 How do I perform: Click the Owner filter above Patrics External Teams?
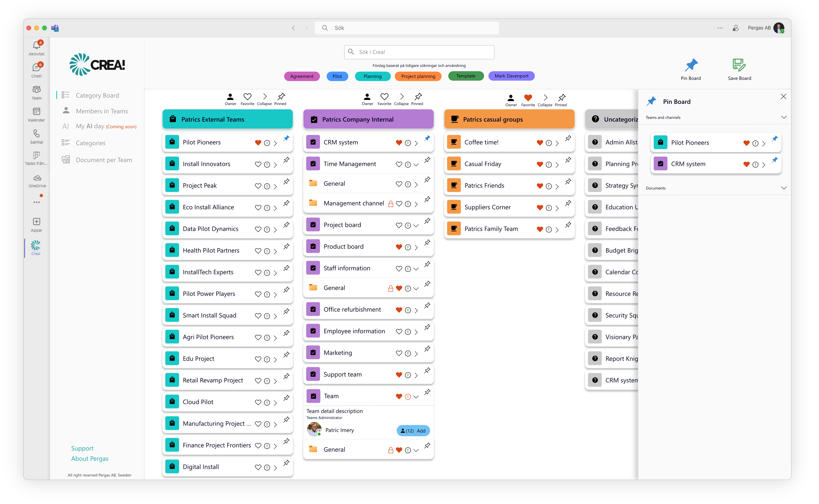tap(230, 99)
